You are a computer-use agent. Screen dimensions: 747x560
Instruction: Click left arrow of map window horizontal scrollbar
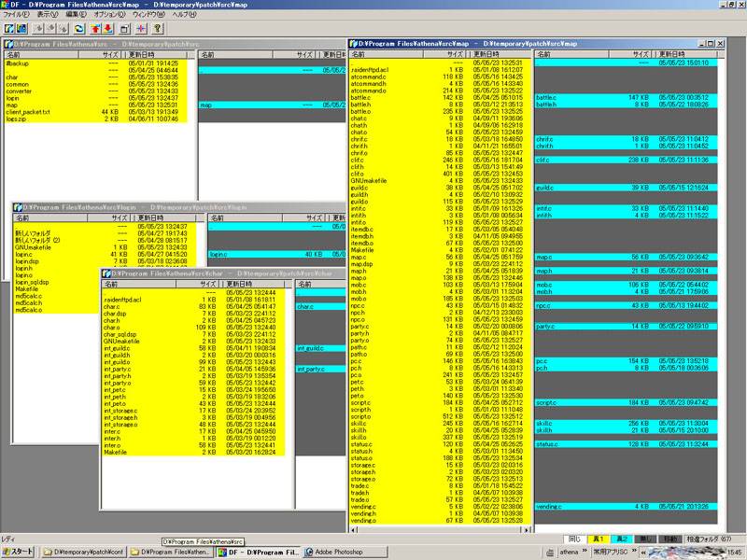pos(354,529)
